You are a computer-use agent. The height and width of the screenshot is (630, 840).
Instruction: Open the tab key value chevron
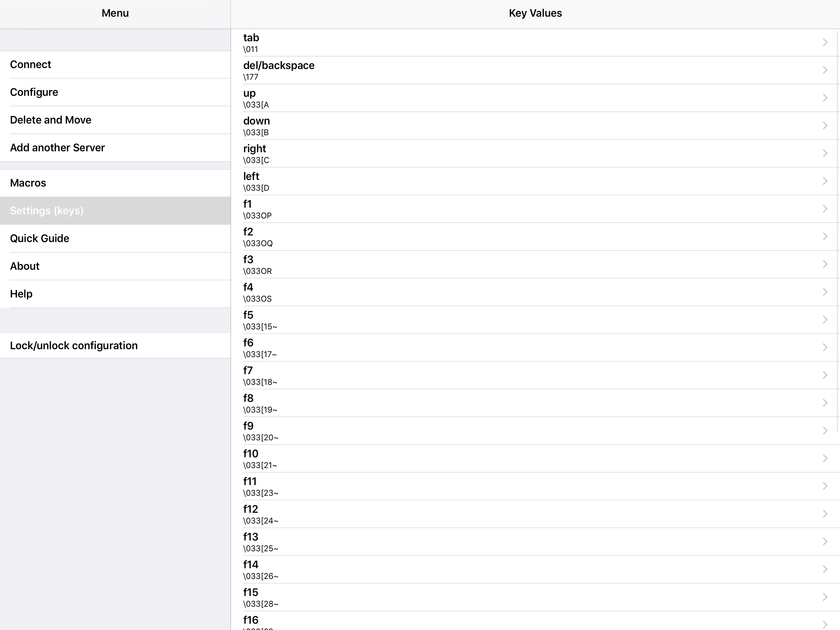coord(825,42)
